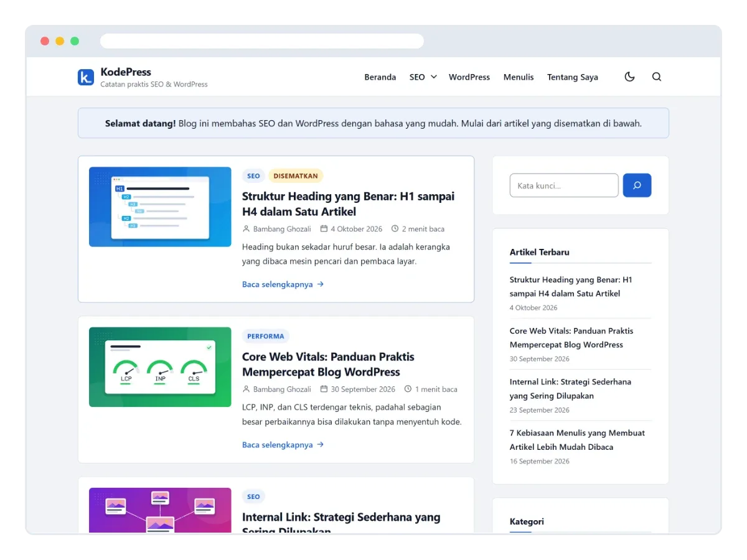Open Core Web Vitals link in Artikel Terbaru

(x=571, y=338)
